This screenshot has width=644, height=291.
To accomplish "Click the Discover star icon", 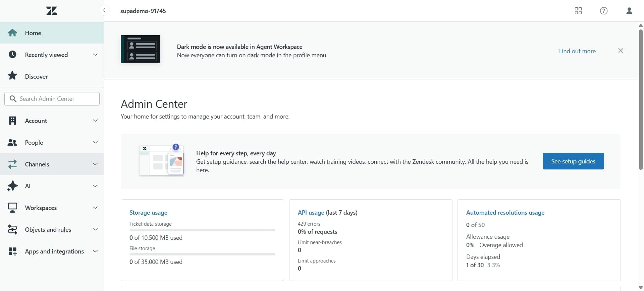I will point(12,76).
